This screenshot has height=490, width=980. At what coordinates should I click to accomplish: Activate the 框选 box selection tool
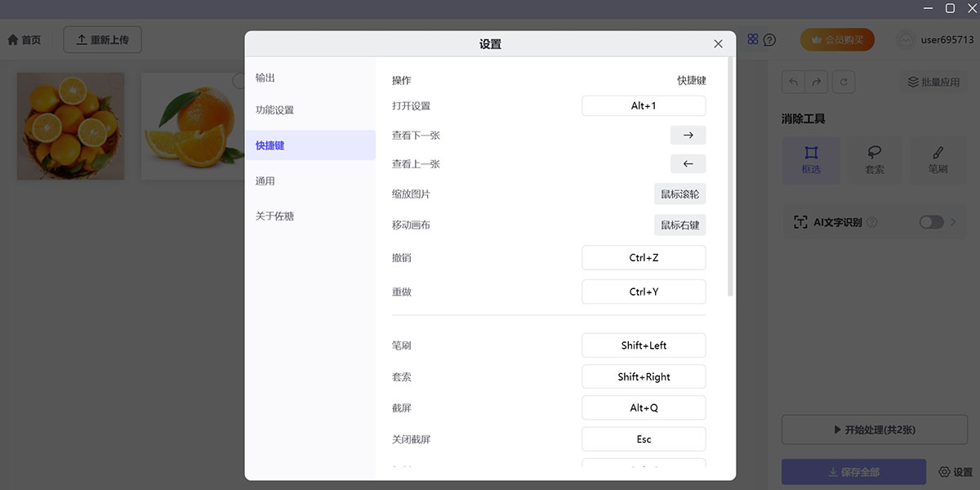[811, 159]
